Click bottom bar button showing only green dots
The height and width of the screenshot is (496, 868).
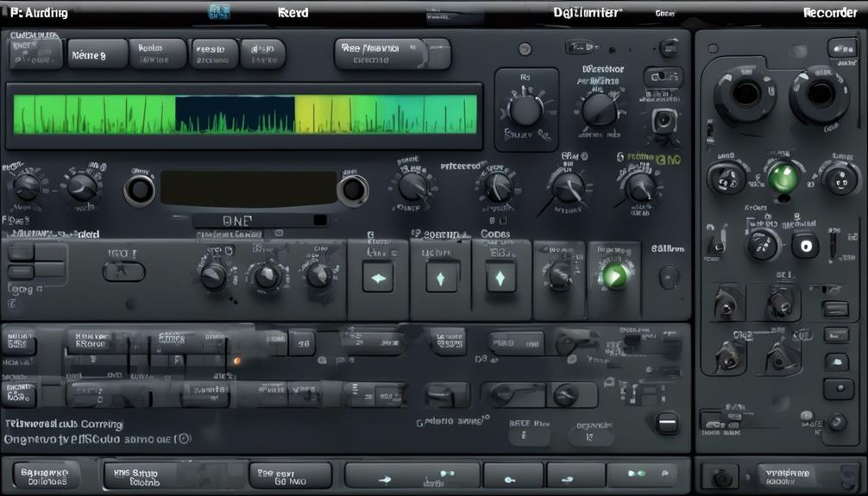click(642, 475)
